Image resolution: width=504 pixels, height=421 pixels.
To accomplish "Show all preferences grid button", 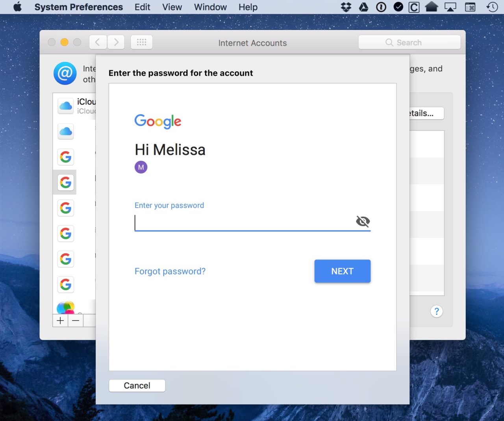I will point(142,42).
